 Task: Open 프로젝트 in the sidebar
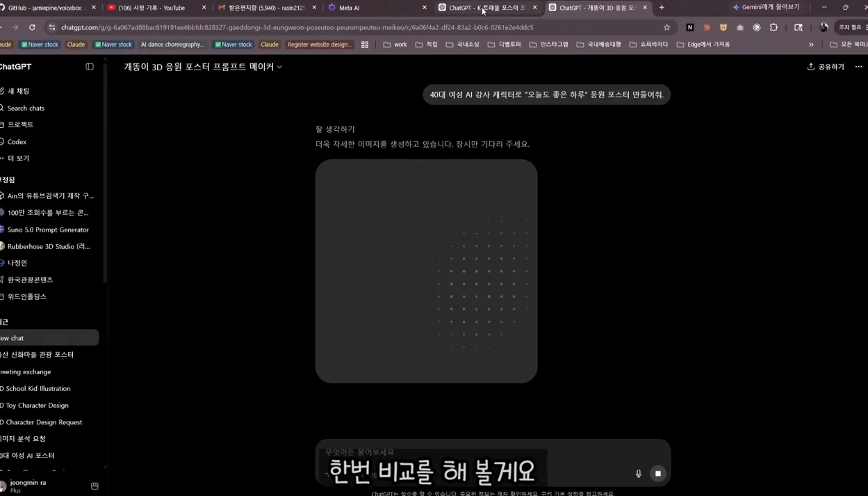click(x=17, y=125)
